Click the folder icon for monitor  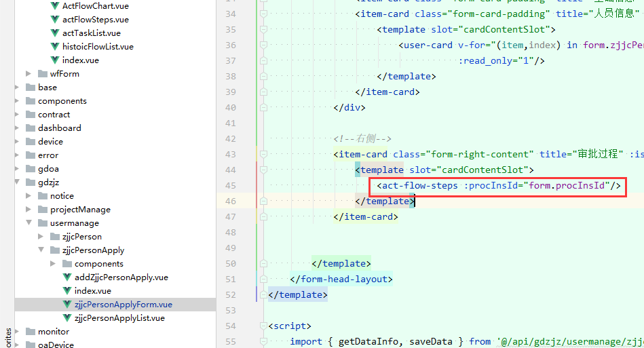(30, 332)
